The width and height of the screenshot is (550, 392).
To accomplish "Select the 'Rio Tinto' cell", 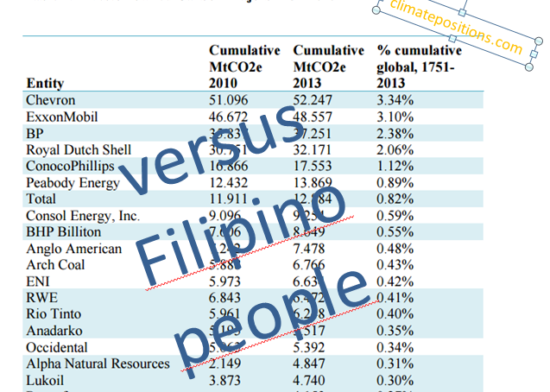I will 54,313.
